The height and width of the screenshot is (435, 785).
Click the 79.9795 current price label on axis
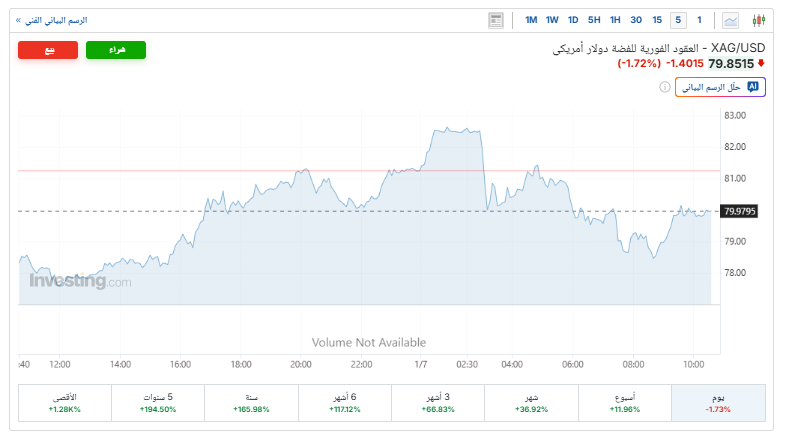(739, 211)
